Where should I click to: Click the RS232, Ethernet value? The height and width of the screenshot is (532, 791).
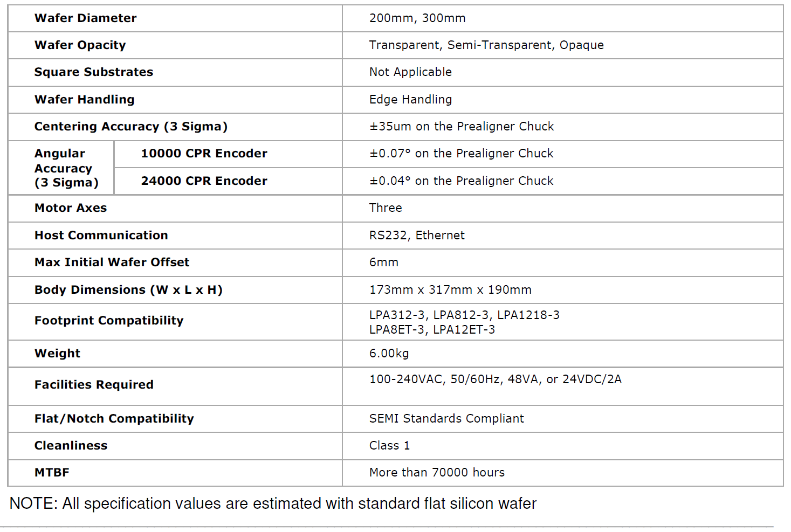(x=417, y=236)
